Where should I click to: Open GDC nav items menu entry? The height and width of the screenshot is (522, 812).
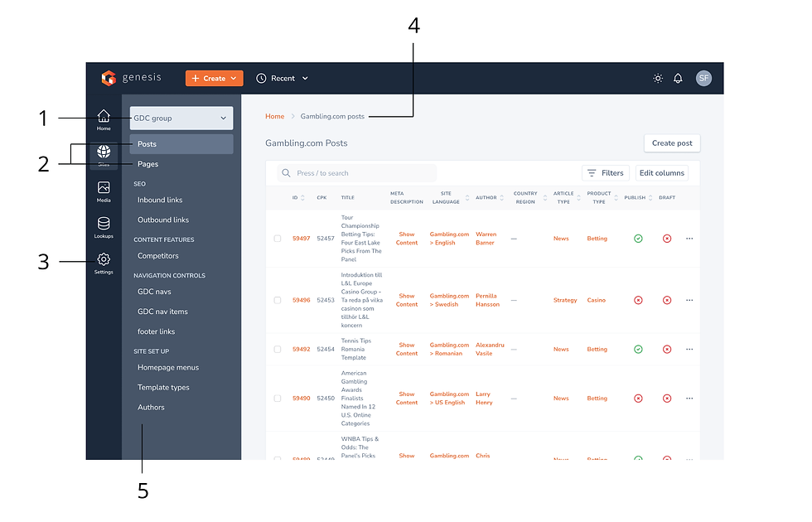tap(162, 312)
